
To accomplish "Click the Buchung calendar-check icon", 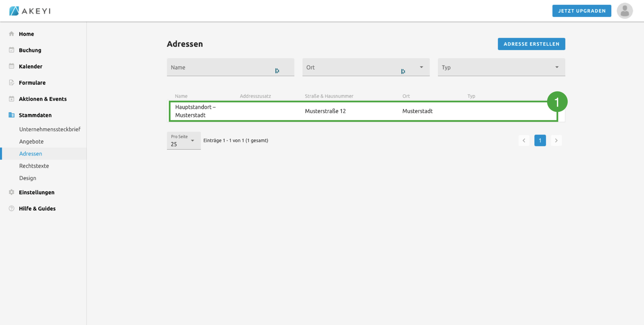I will [12, 50].
